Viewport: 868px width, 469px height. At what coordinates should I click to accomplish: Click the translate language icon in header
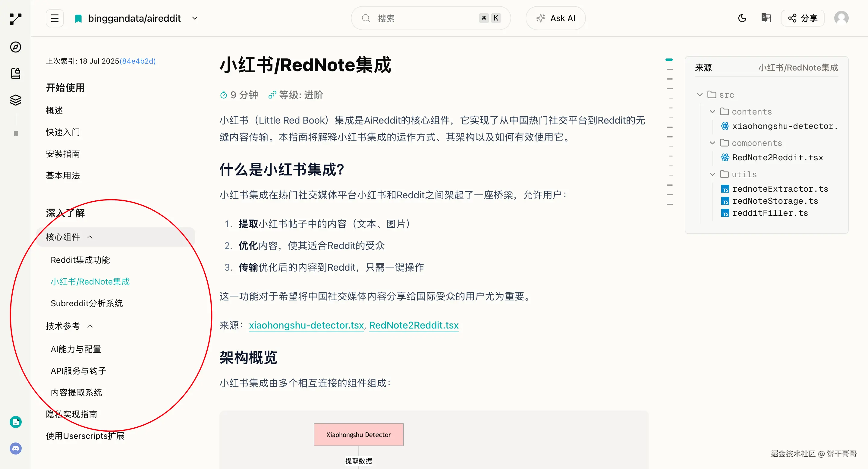point(766,18)
